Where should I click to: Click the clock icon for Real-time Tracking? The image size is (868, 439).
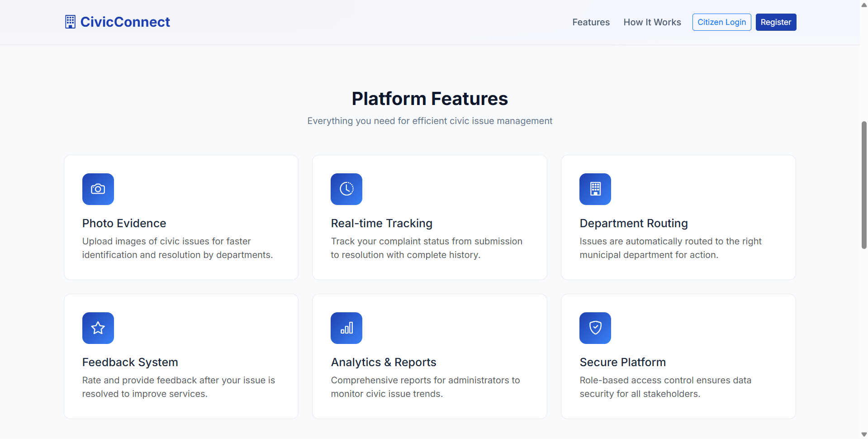coord(346,189)
